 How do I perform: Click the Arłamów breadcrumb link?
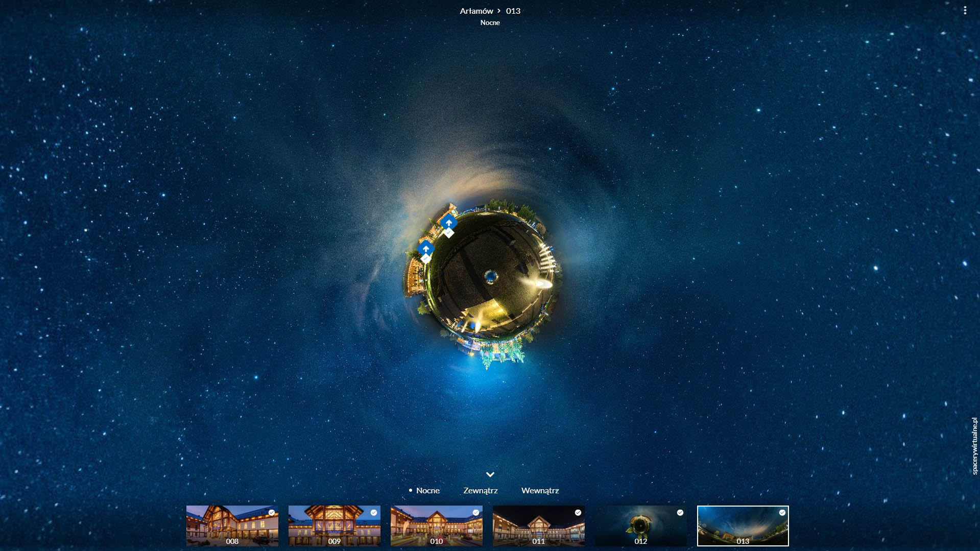coord(476,11)
